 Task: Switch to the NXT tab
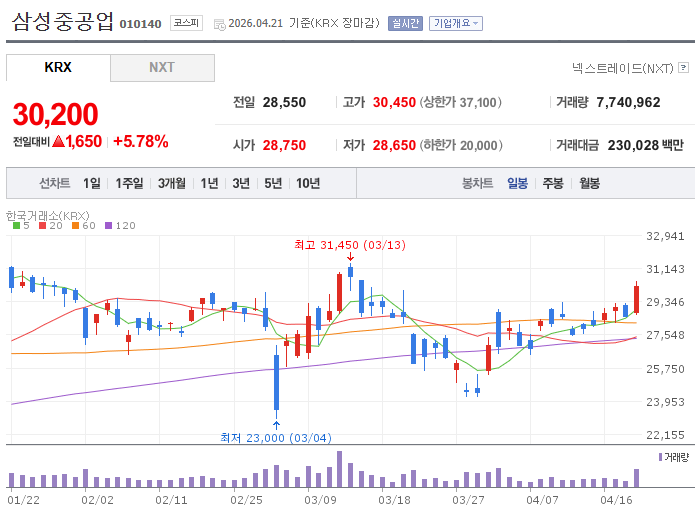pyautogui.click(x=162, y=67)
